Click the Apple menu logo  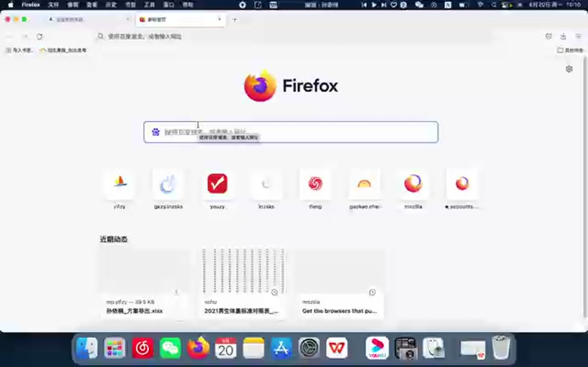click(x=11, y=5)
